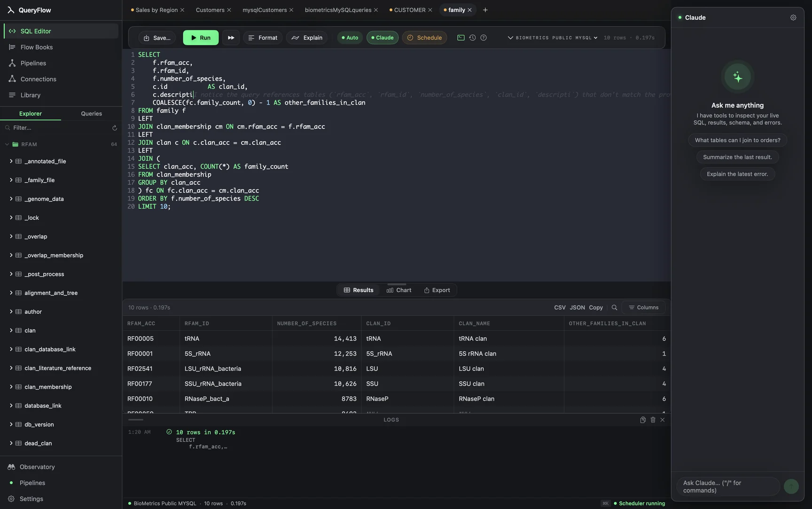
Task: Add a new query tab
Action: pyautogui.click(x=485, y=10)
